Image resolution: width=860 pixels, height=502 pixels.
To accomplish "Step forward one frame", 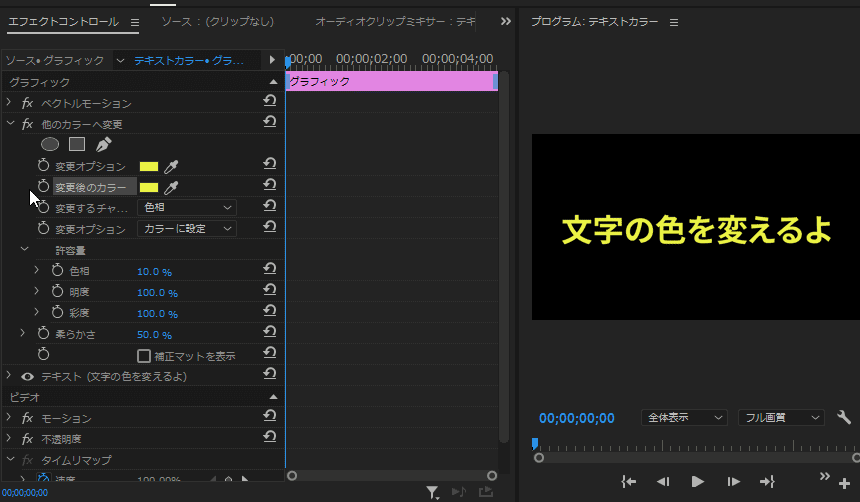I will tap(733, 482).
